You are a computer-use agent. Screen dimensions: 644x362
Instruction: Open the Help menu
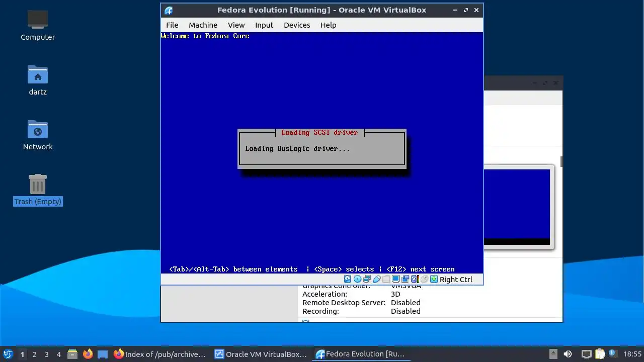(328, 25)
